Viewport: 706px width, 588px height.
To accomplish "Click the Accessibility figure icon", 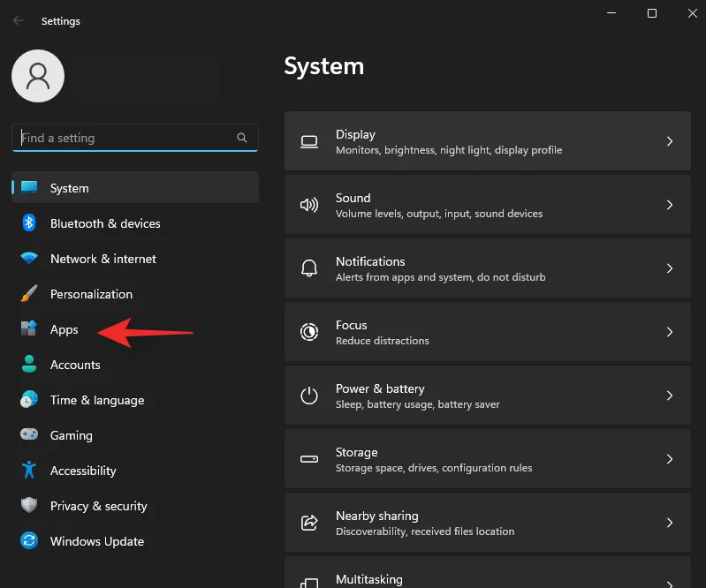I will [x=29, y=470].
